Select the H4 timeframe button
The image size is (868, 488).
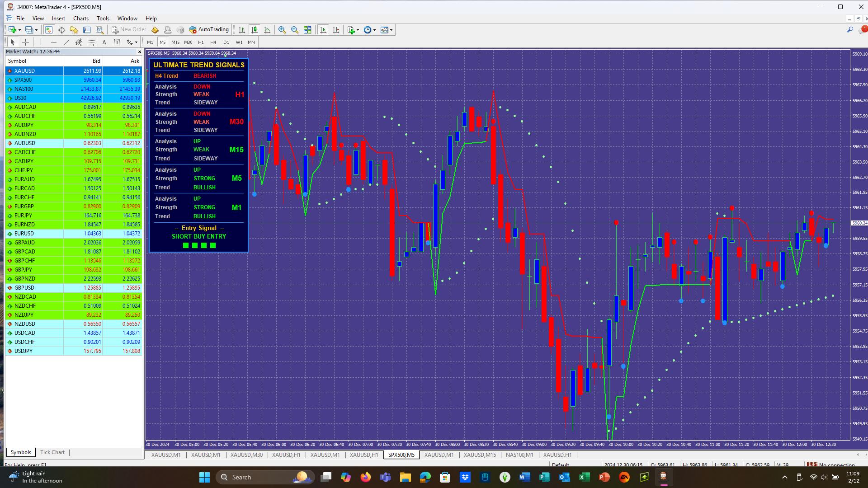pyautogui.click(x=213, y=42)
